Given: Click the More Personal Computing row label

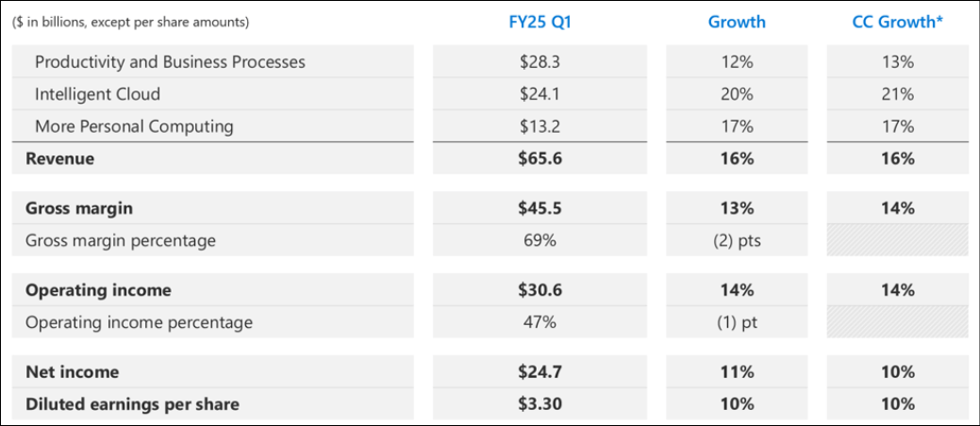Looking at the screenshot, I should point(134,126).
